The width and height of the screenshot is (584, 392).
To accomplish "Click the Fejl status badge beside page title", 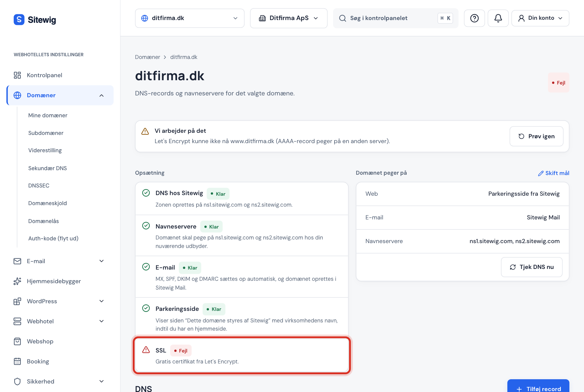I will 558,83.
